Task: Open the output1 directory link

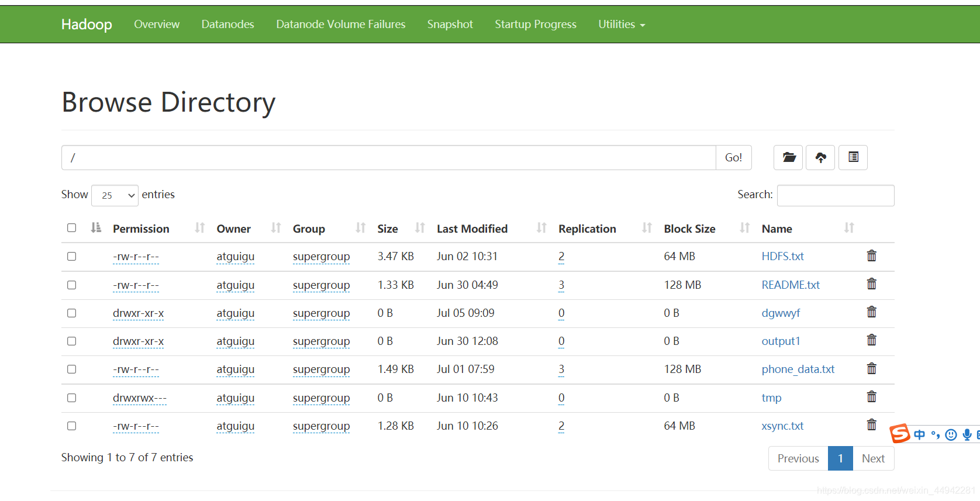Action: 781,341
